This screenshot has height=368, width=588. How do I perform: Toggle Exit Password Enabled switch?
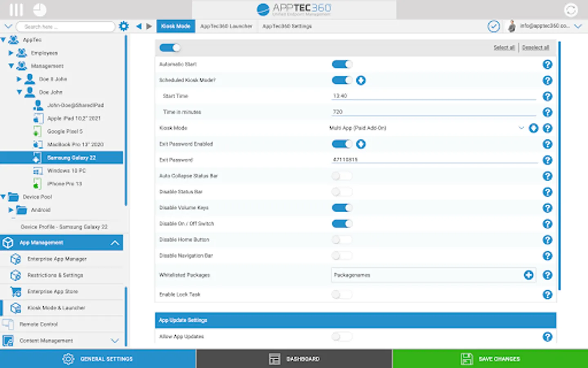pos(342,144)
